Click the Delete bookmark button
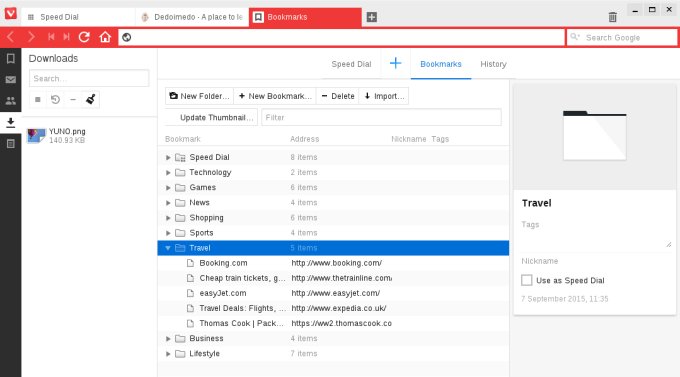 338,96
